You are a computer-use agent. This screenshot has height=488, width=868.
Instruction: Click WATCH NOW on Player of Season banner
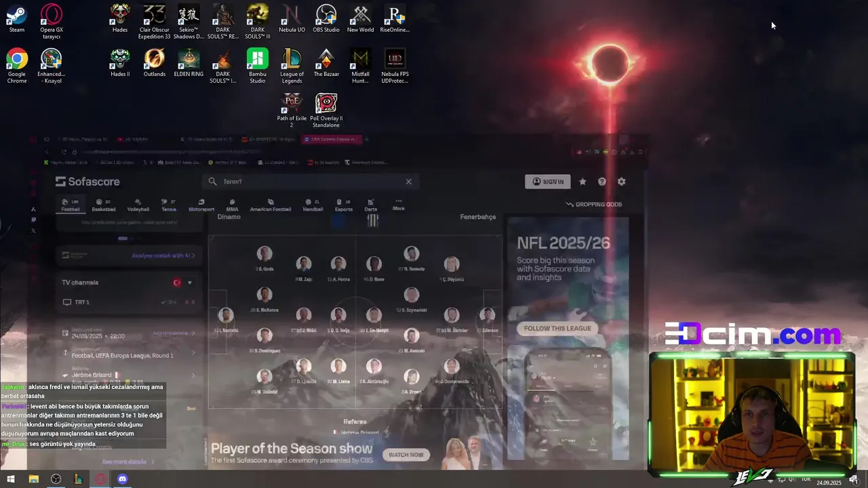pos(406,455)
